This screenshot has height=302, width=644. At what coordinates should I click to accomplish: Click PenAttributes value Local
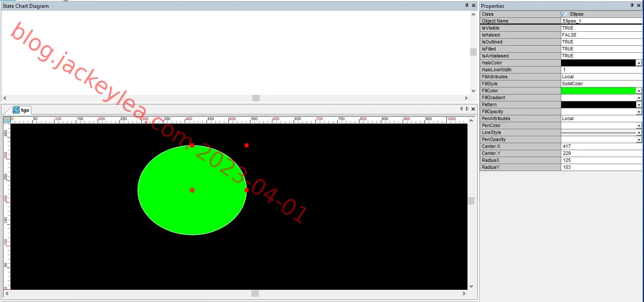[x=601, y=118]
